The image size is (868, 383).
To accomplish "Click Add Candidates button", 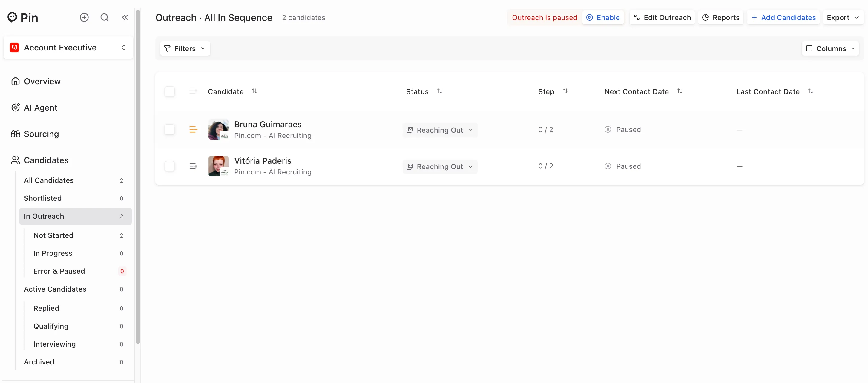I will [783, 18].
